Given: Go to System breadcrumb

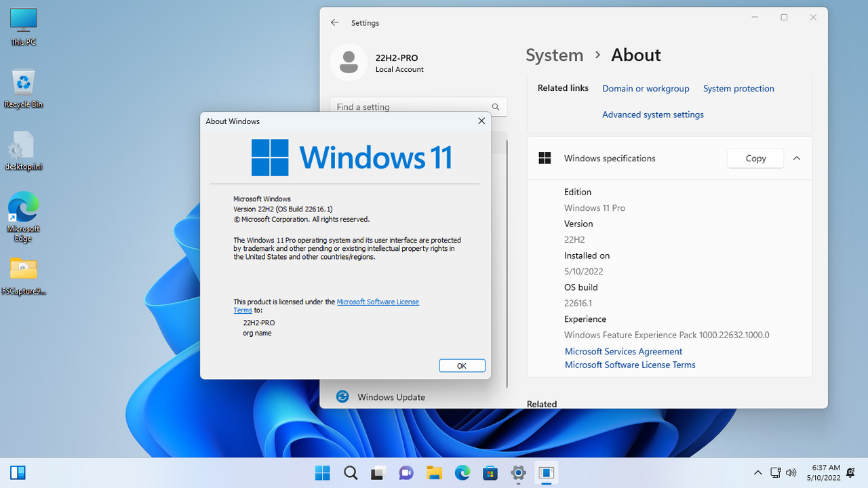Looking at the screenshot, I should click(x=555, y=55).
